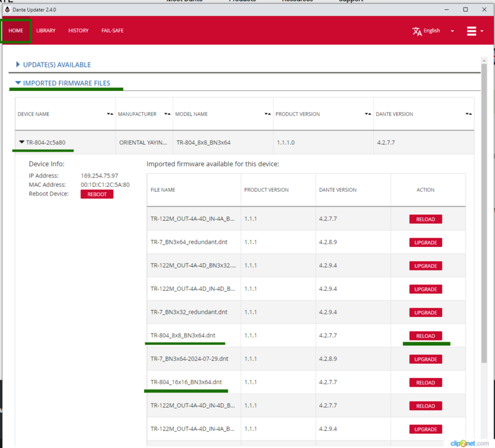Open the FAIL-SAFE tab
This screenshot has height=448, width=495.
[x=112, y=30]
